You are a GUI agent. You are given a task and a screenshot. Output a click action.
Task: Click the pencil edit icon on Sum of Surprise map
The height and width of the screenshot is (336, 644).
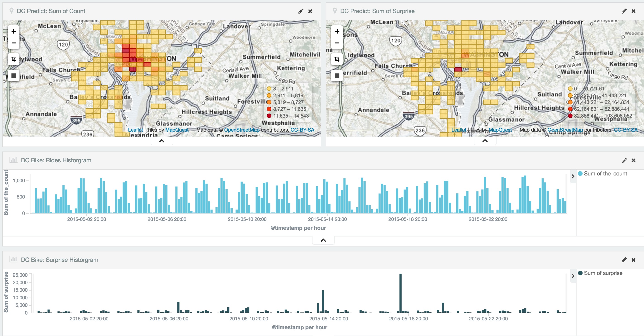[624, 11]
